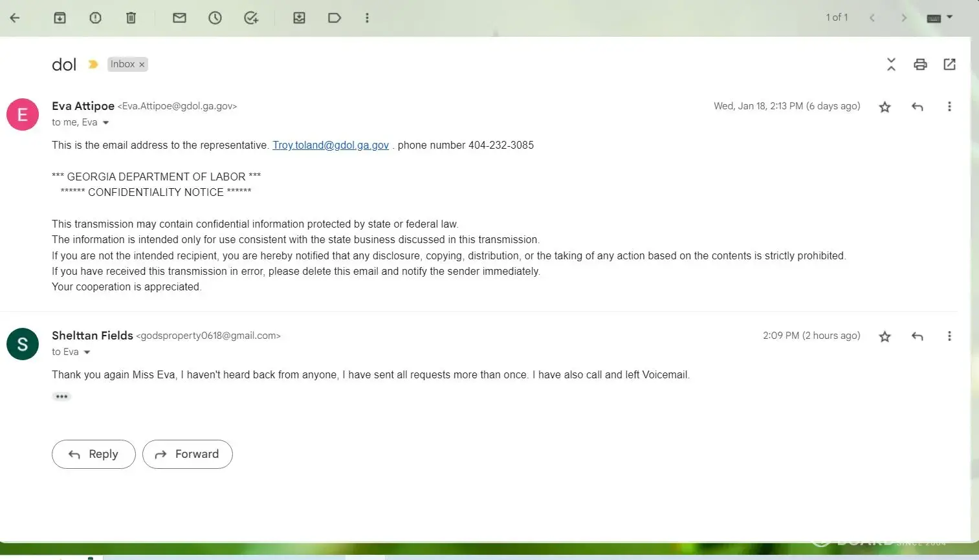Print the entire conversation

click(920, 64)
